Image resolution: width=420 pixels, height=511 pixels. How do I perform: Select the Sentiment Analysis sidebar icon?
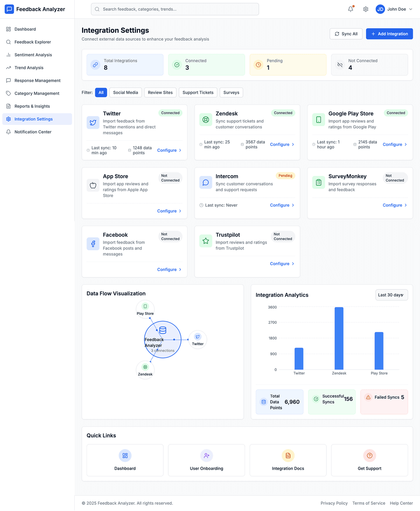click(x=8, y=54)
